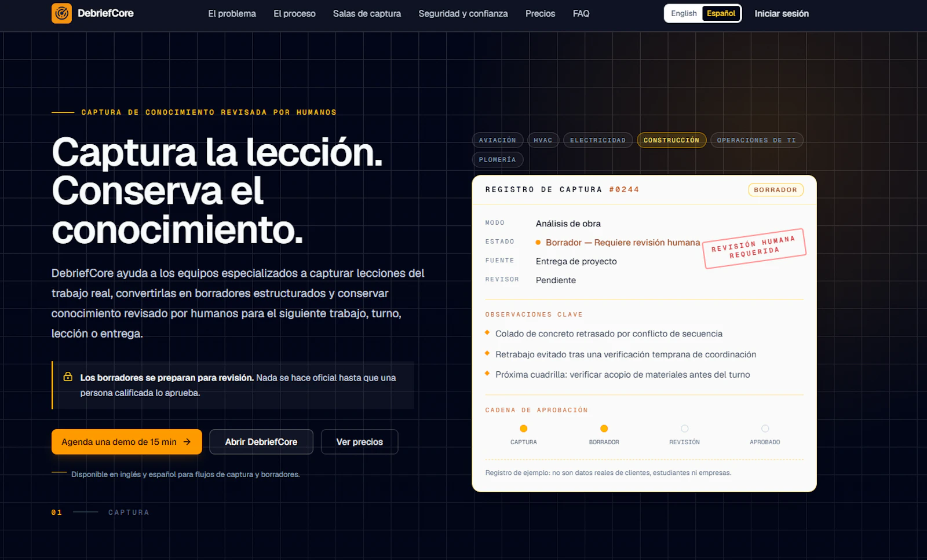Click the 'Disponible en inglés y español' note
Screen dimensions: 927x560
click(x=185, y=474)
